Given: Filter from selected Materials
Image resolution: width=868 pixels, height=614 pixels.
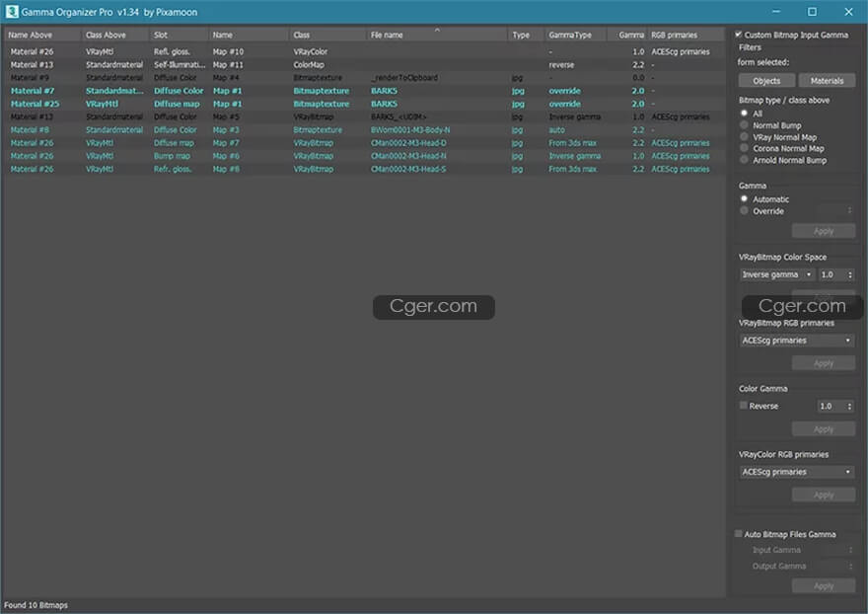Looking at the screenshot, I should (x=827, y=80).
